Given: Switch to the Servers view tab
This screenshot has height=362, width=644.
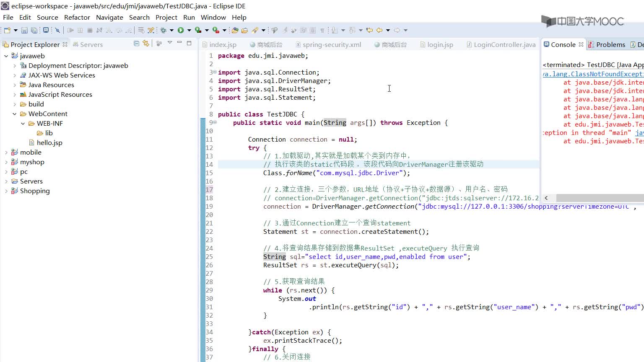Looking at the screenshot, I should pyautogui.click(x=88, y=44).
